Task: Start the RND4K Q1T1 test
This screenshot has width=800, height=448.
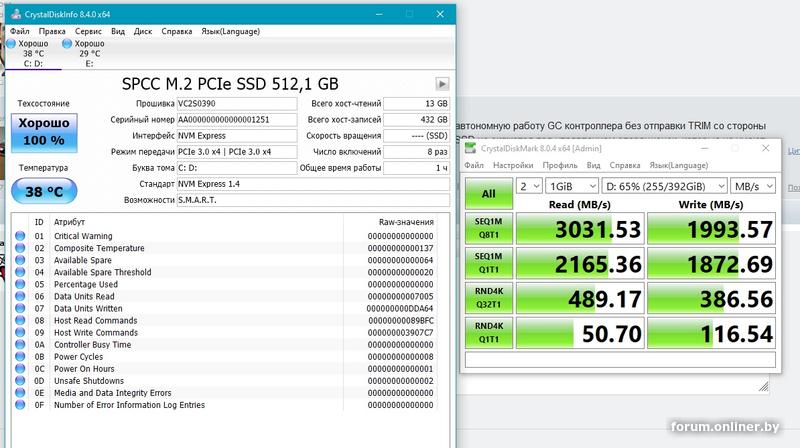Action: tap(489, 332)
